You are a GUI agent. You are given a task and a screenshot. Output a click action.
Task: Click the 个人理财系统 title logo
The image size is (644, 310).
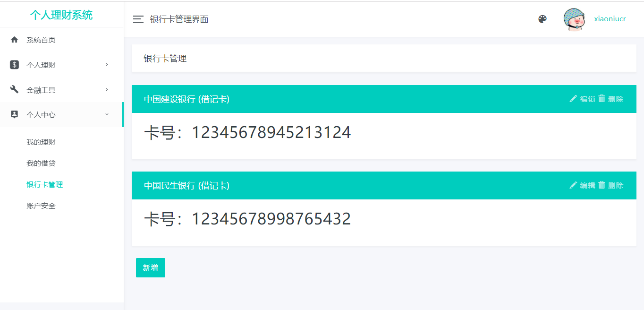(61, 15)
